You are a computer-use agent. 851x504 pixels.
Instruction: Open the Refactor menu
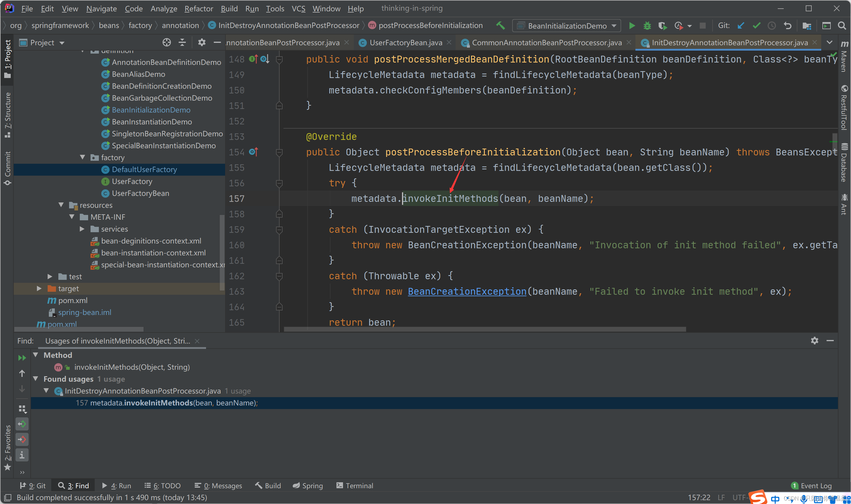(x=199, y=9)
